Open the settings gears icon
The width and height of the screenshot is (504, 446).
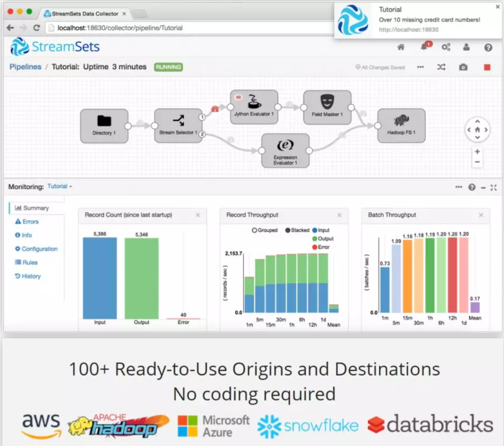pyautogui.click(x=445, y=47)
